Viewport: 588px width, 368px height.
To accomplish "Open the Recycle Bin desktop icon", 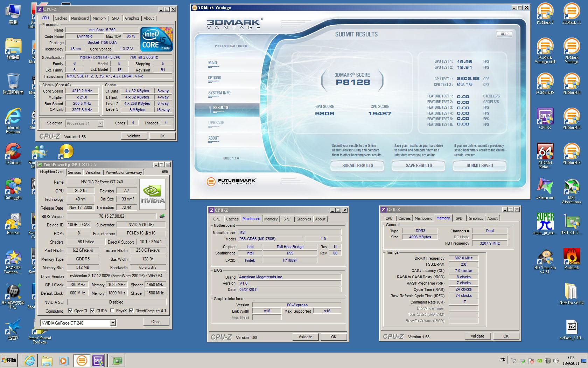I will (13, 84).
